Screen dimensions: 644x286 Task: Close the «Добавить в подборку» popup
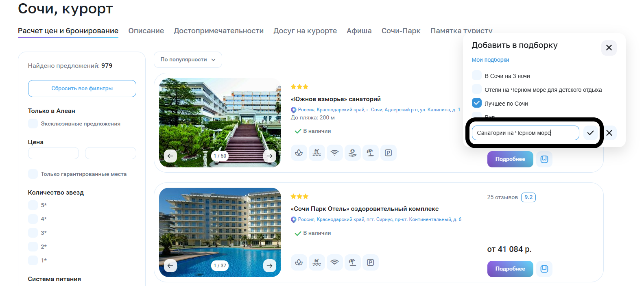pyautogui.click(x=609, y=48)
